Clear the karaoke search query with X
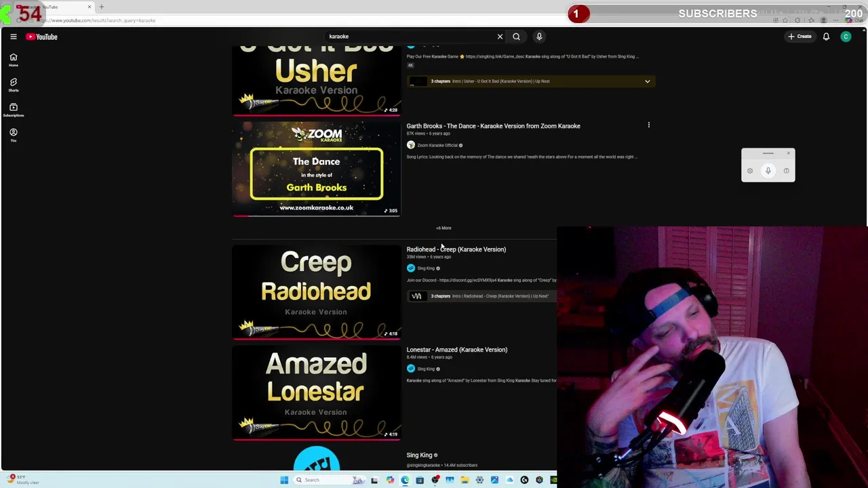 click(x=500, y=37)
